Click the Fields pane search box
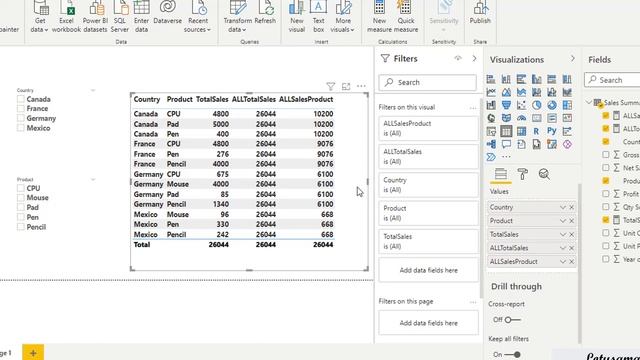Screen dimensions: 640x360 pos(613,80)
